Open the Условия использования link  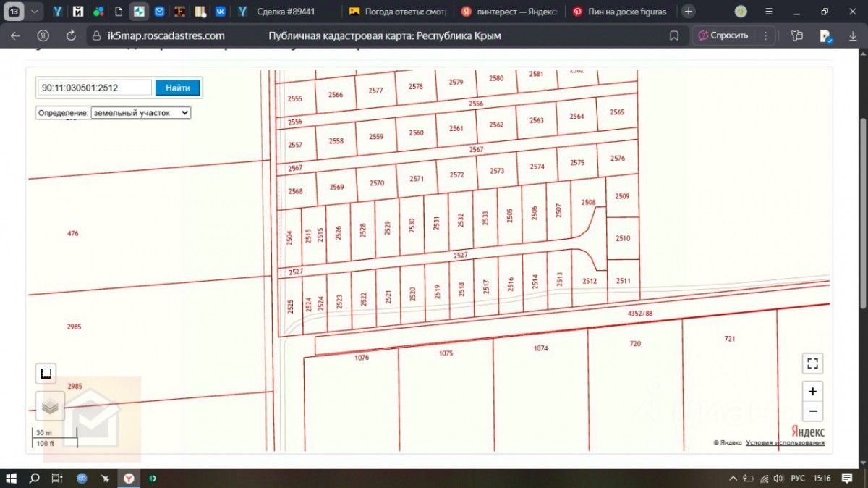pos(785,442)
